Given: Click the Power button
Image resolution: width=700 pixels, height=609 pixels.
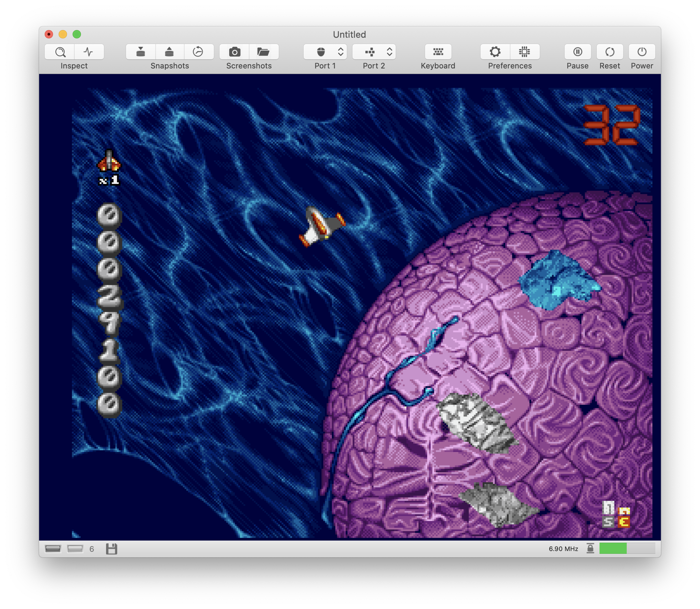Looking at the screenshot, I should point(642,52).
